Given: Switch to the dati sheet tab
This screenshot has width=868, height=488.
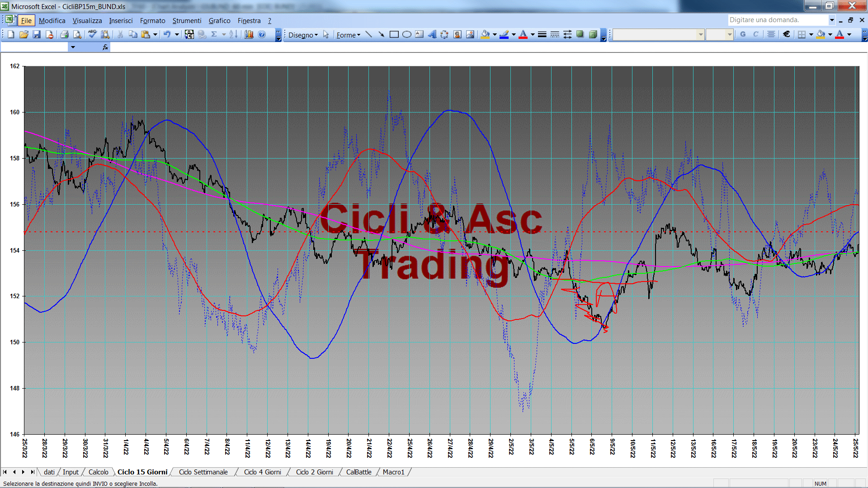Looking at the screenshot, I should point(49,472).
